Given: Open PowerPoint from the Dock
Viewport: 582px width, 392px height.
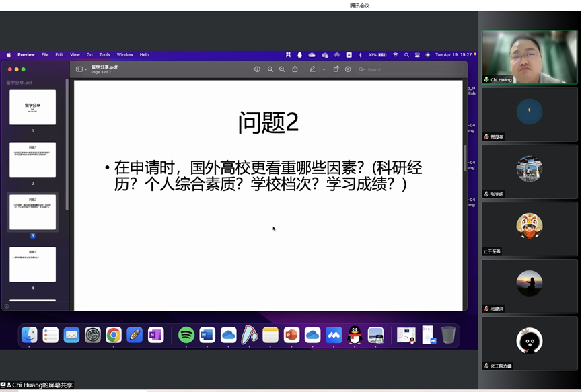Looking at the screenshot, I should (x=291, y=335).
